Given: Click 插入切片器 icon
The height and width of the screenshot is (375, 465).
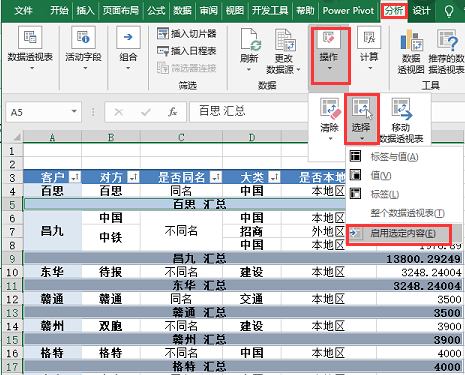Looking at the screenshot, I should coord(163,33).
